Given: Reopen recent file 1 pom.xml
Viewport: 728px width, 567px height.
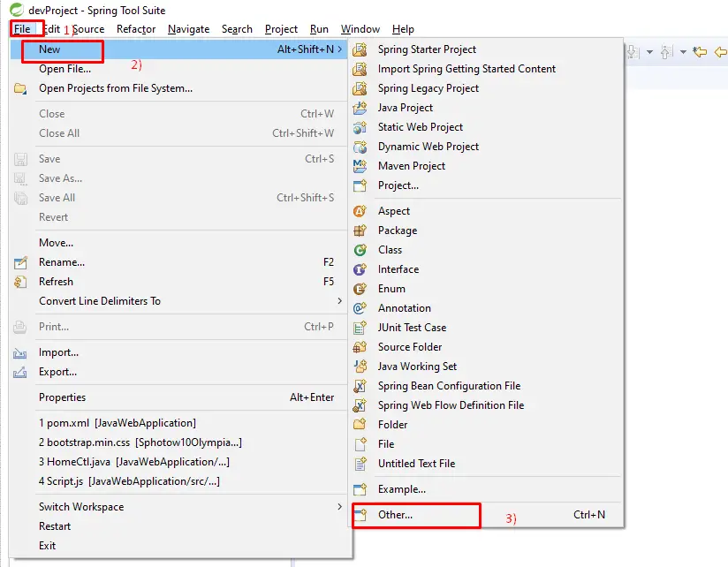Looking at the screenshot, I should pos(180,423).
